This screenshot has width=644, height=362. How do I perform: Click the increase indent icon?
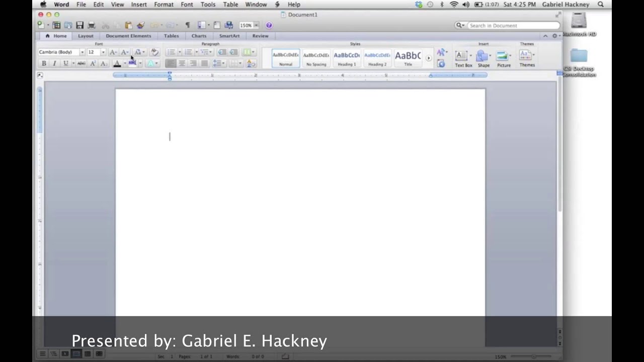[x=233, y=52]
